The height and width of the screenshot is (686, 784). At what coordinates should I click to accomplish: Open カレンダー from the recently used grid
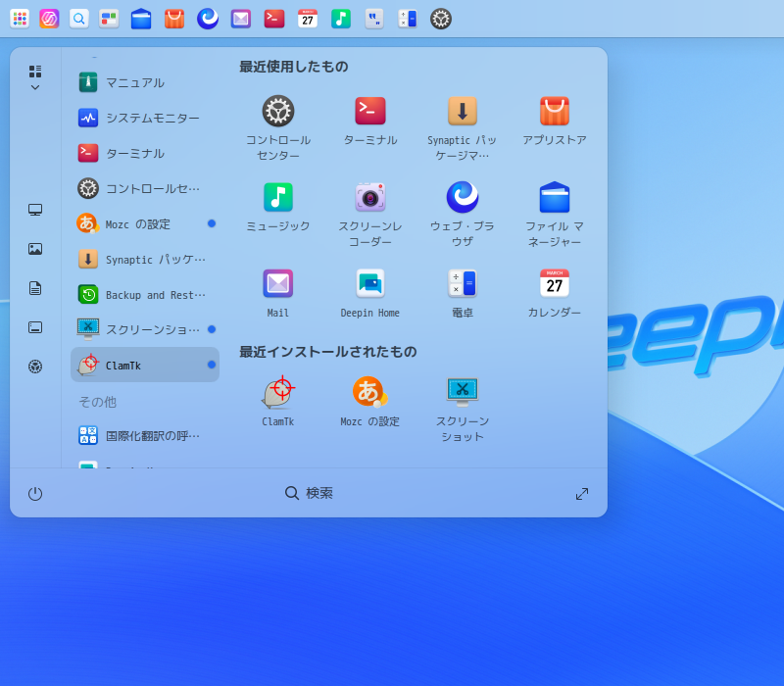click(555, 293)
